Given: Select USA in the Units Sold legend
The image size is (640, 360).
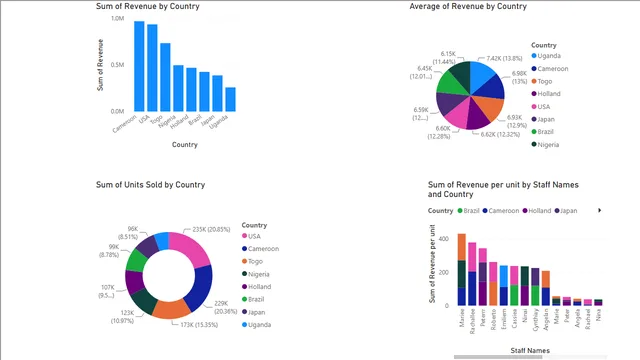Looking at the screenshot, I should click(251, 236).
